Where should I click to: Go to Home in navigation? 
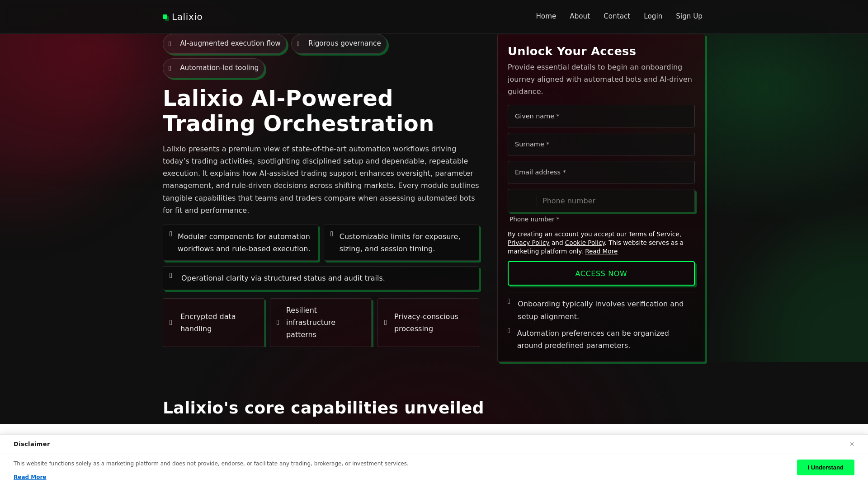(546, 16)
